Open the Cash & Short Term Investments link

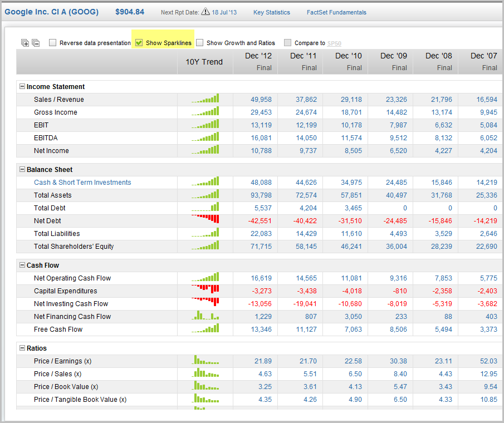[82, 182]
